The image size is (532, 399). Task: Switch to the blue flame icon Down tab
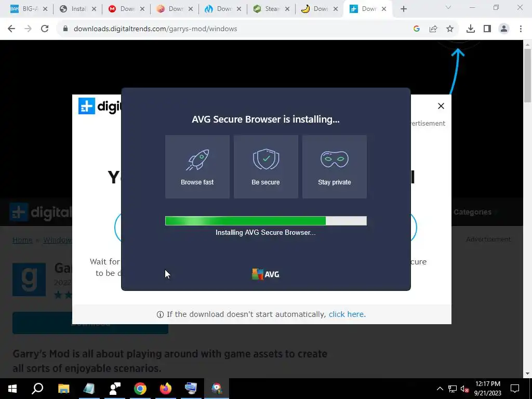[223, 9]
